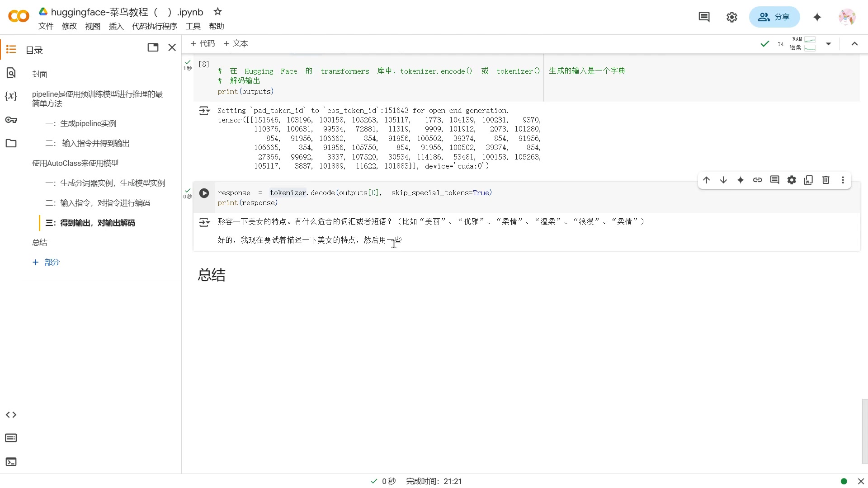Open the 文件 menu
Viewport: 868px width, 488px height.
click(x=46, y=26)
